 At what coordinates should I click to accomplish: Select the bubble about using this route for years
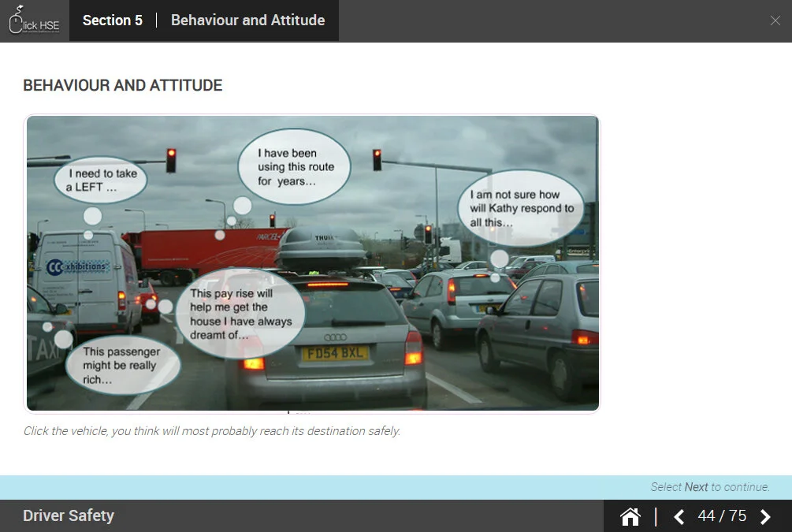293,166
